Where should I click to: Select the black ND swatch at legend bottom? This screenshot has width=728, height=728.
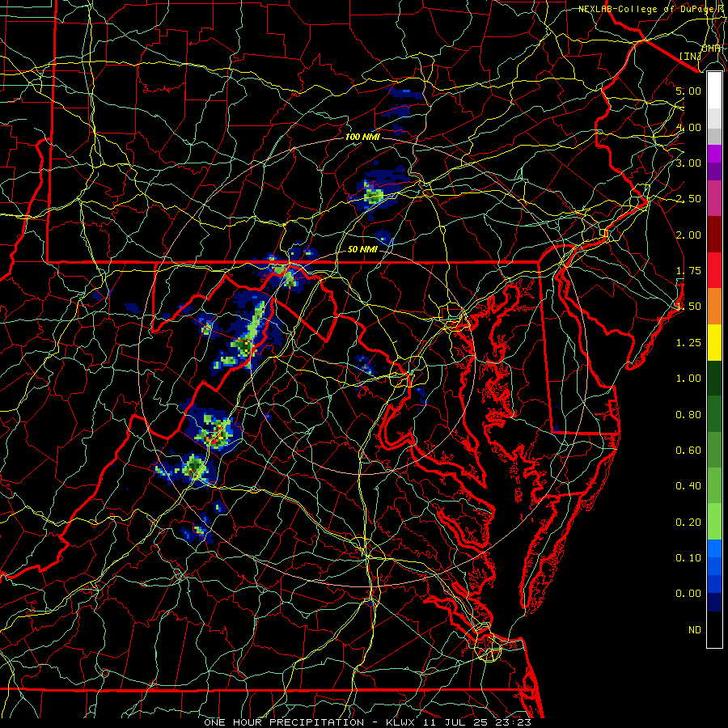coord(714,629)
